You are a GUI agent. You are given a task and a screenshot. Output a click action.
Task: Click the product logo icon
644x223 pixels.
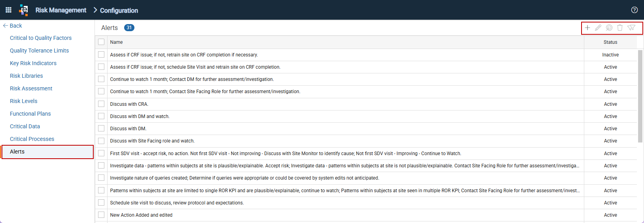click(x=24, y=10)
